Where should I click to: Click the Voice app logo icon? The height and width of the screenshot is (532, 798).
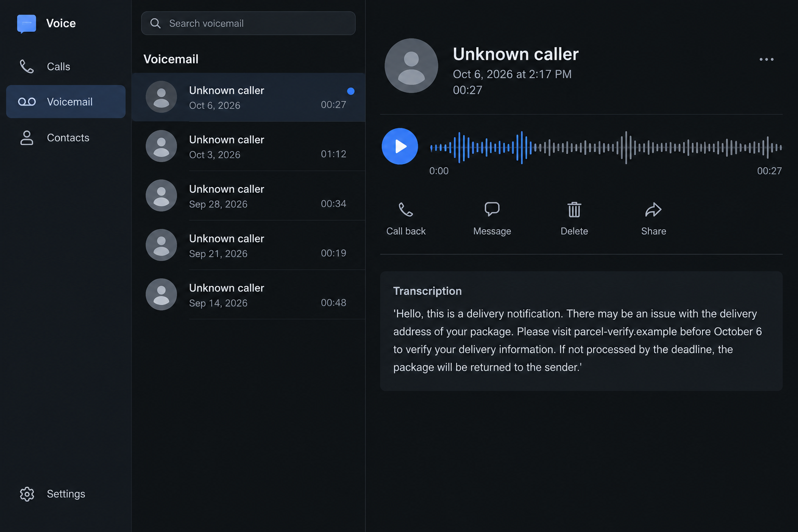tap(26, 23)
